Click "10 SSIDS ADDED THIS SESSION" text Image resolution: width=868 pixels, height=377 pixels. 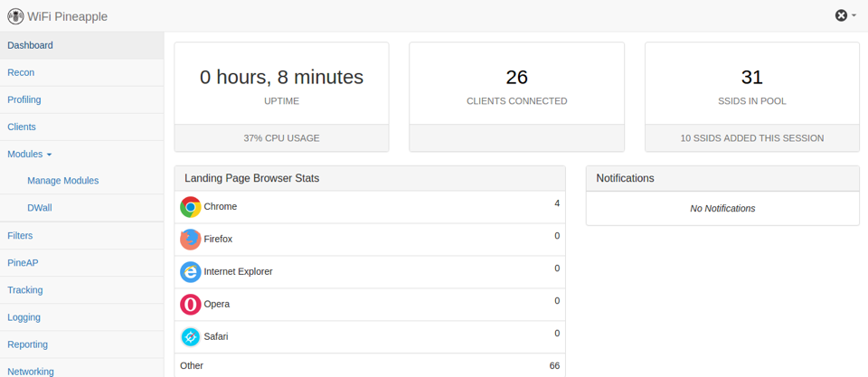pos(751,137)
